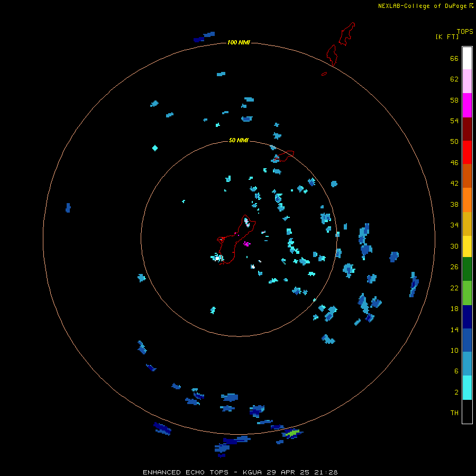Click 'ENHANCED ECHO TOPS' caption text
This screenshot has width=476, height=476.
pyautogui.click(x=186, y=472)
